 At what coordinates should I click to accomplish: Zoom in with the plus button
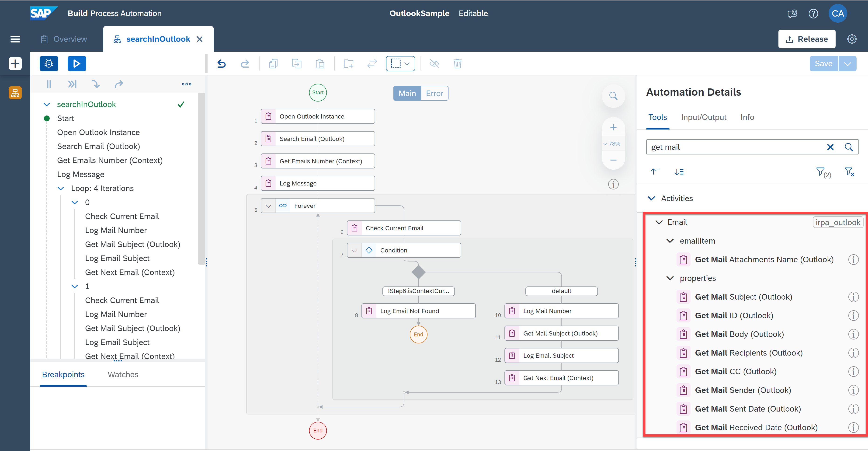[613, 127]
